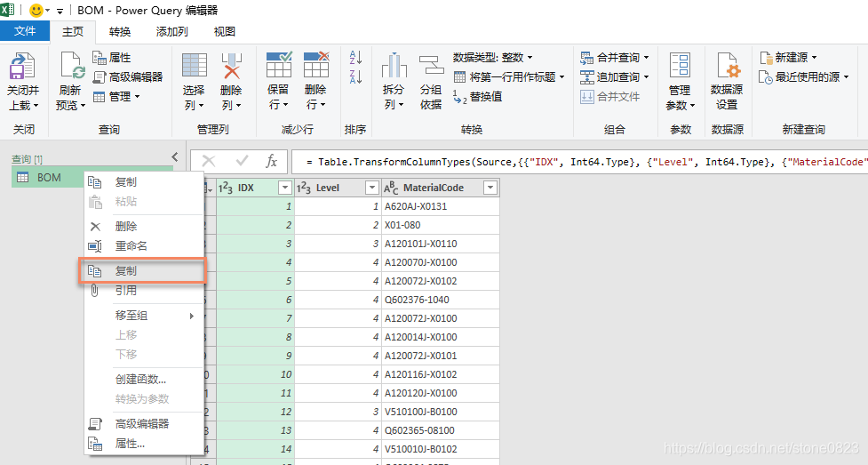Sort ascending with the A-Z icon
The image size is (868, 465).
[355, 57]
